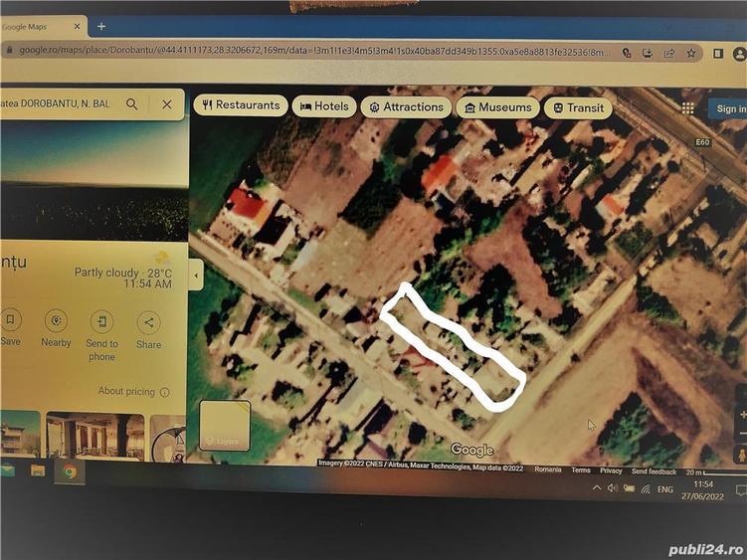Screen dimensions: 747x560
Task: Select the Hotels category chip
Action: (324, 106)
